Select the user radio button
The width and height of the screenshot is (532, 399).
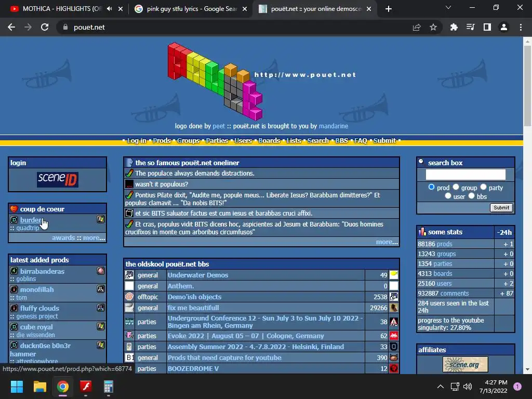448,196
